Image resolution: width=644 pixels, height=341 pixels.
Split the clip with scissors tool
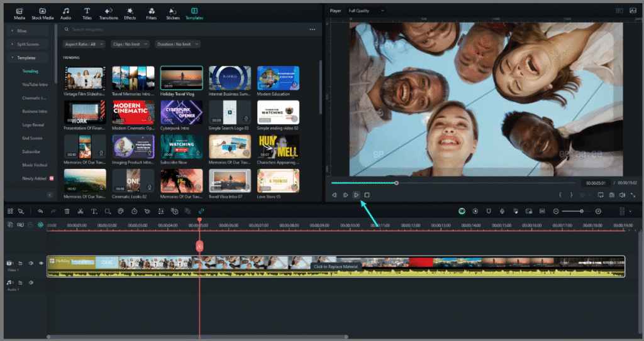pos(80,212)
